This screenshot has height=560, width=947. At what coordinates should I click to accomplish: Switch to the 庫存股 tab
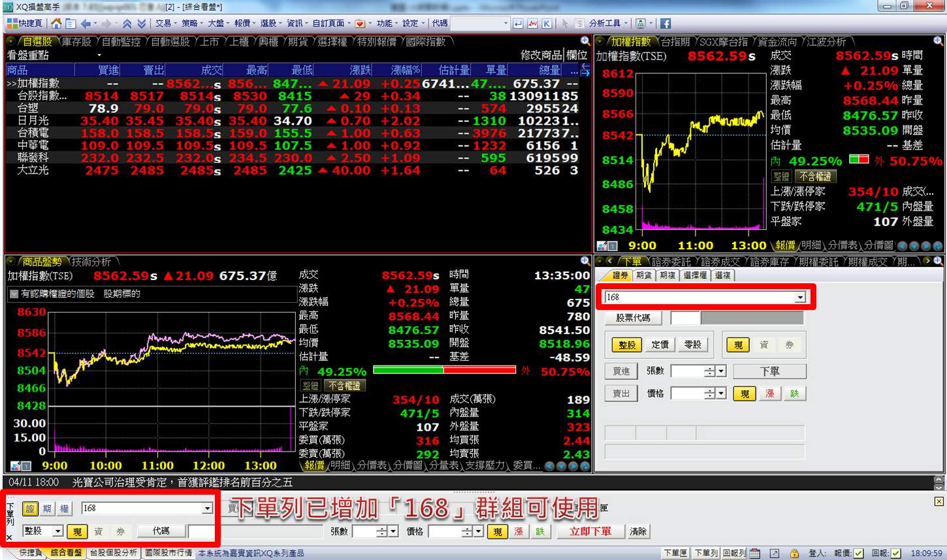click(x=76, y=42)
